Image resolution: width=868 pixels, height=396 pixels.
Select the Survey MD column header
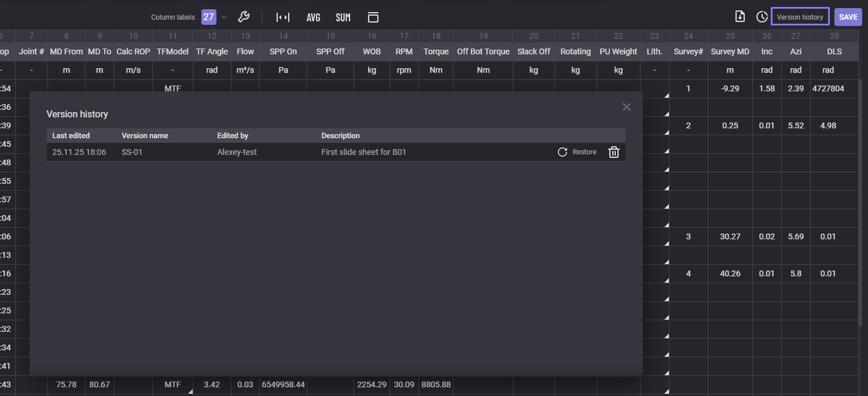tap(730, 51)
